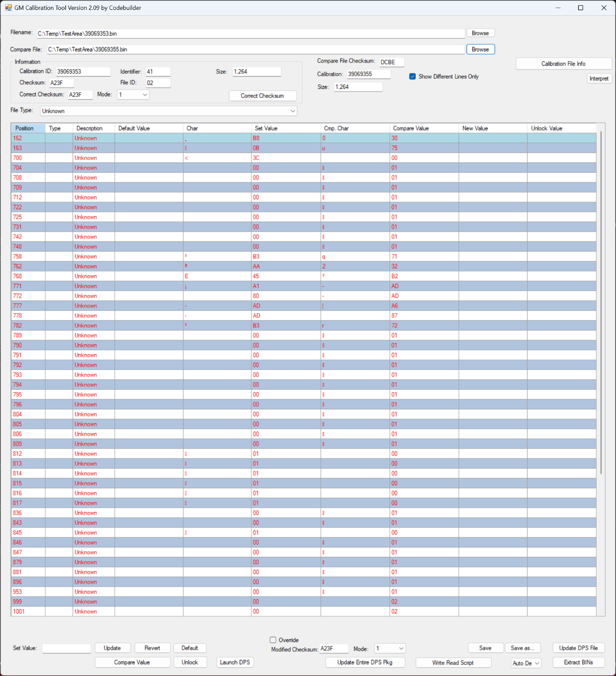Click the Update DPS File button
This screenshot has height=676, width=616.
[579, 648]
